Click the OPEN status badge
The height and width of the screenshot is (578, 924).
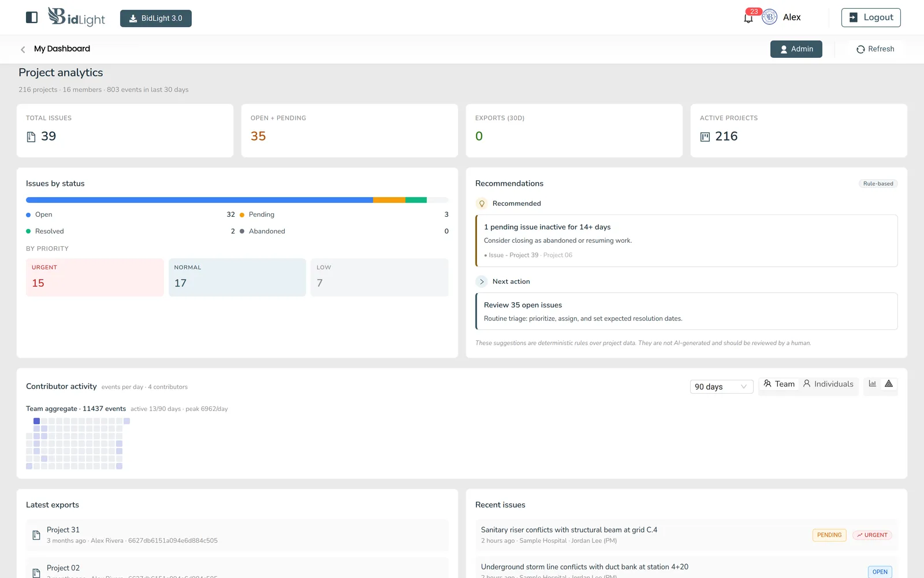tap(880, 572)
